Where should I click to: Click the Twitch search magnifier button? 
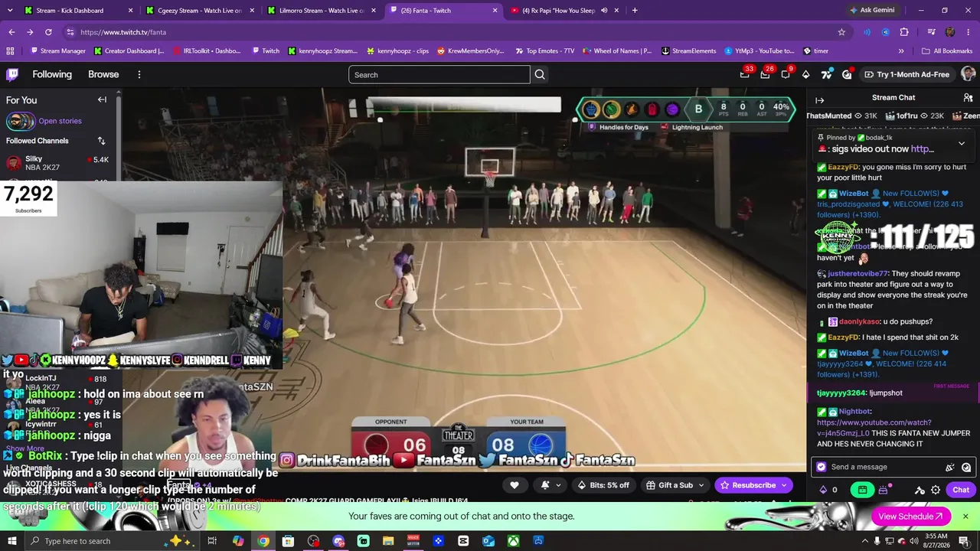[x=540, y=74]
